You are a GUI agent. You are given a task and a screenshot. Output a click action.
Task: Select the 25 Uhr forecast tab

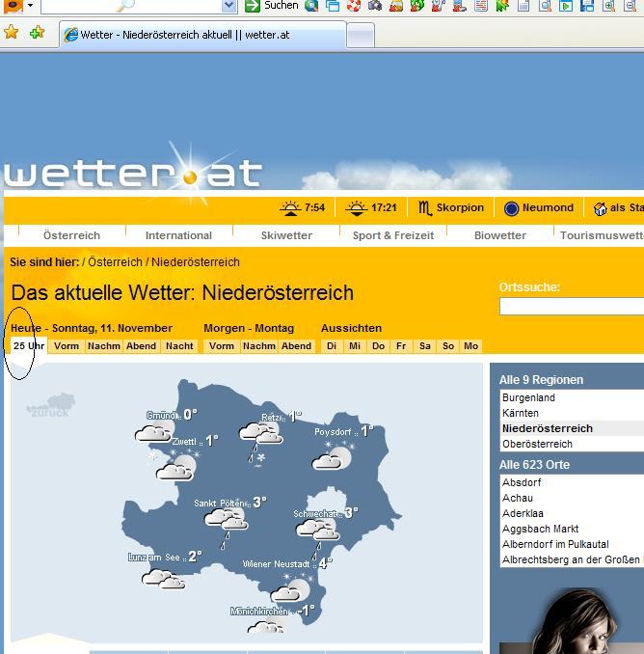[29, 345]
